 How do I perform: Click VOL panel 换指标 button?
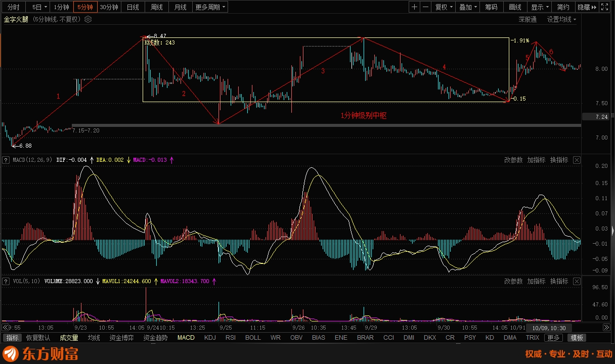coord(559,281)
